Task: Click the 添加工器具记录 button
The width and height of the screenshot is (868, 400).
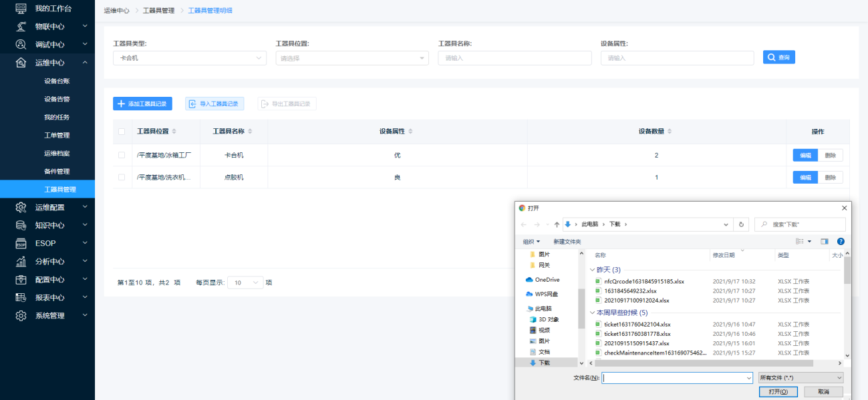Action: (142, 104)
